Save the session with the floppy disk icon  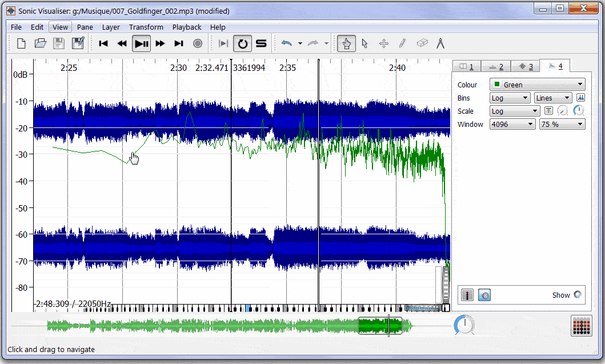(59, 43)
